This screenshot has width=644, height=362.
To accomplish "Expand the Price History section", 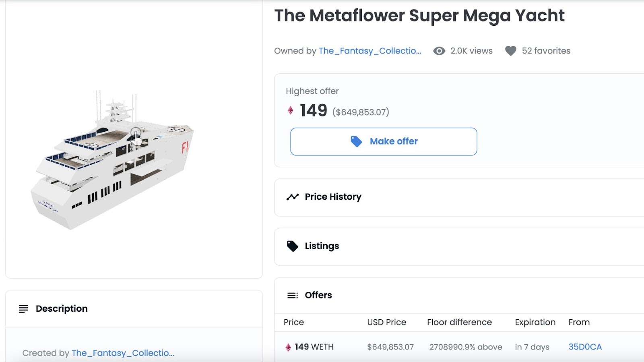I will (459, 197).
